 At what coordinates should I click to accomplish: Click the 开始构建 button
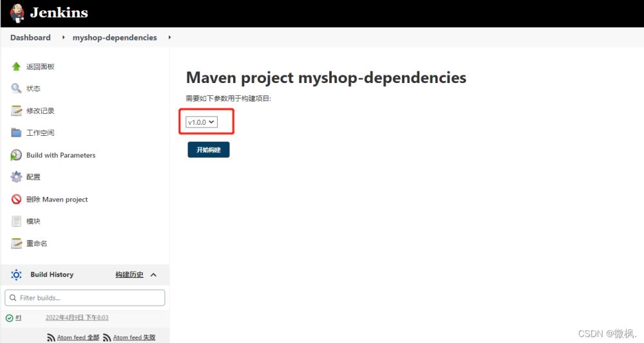point(209,150)
